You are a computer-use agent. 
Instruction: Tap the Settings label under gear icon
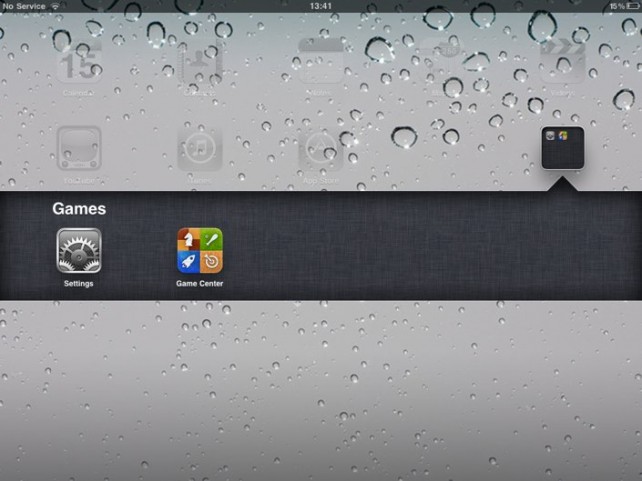click(79, 283)
